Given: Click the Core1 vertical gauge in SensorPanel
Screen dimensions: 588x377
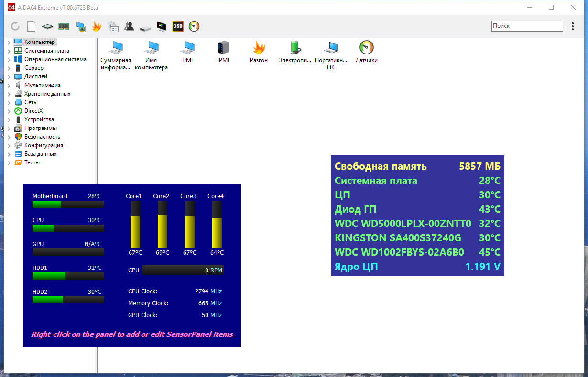Looking at the screenshot, I should tap(135, 225).
